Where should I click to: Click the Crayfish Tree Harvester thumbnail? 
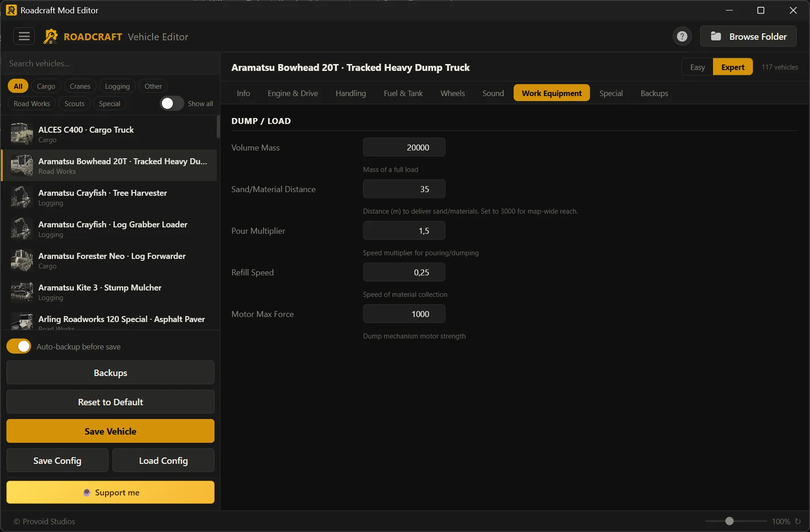(21, 197)
